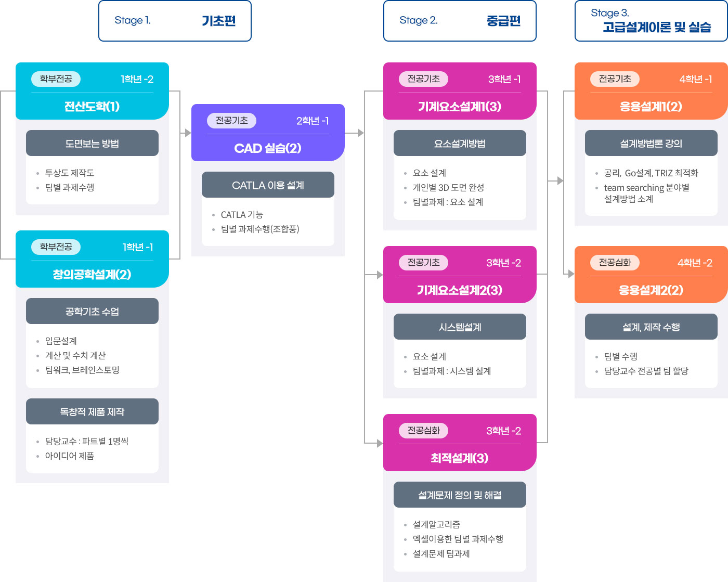The image size is (728, 582).
Task: Click the 응용설계1(2) course title
Action: 651,107
